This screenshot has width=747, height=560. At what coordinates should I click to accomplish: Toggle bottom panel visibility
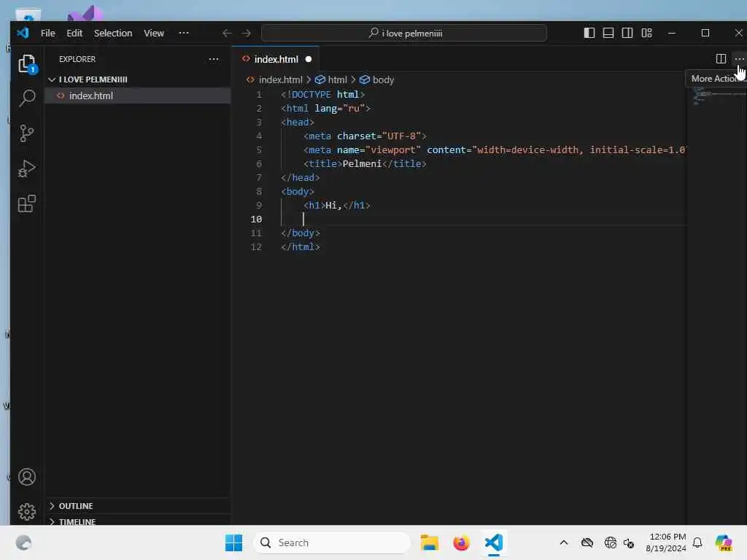(608, 33)
